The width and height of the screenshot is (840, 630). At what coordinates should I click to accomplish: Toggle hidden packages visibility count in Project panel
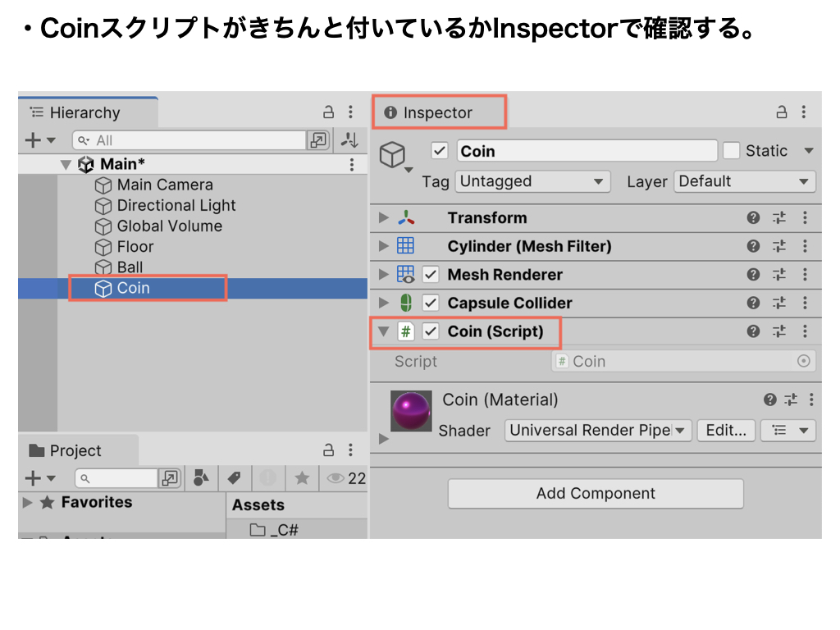(x=338, y=478)
